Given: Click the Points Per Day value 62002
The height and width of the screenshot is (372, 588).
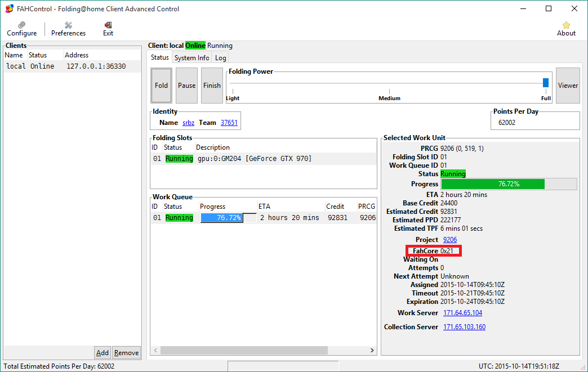Looking at the screenshot, I should [x=507, y=123].
